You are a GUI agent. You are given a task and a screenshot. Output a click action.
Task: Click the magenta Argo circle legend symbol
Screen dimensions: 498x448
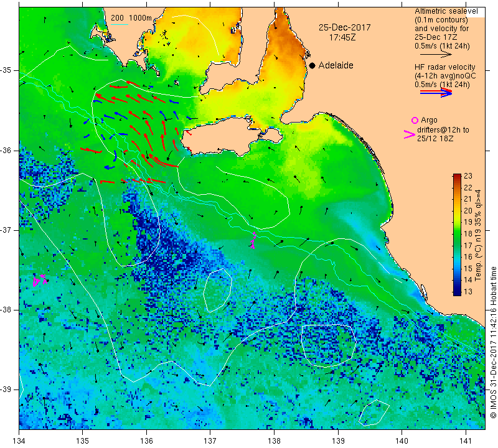click(415, 120)
